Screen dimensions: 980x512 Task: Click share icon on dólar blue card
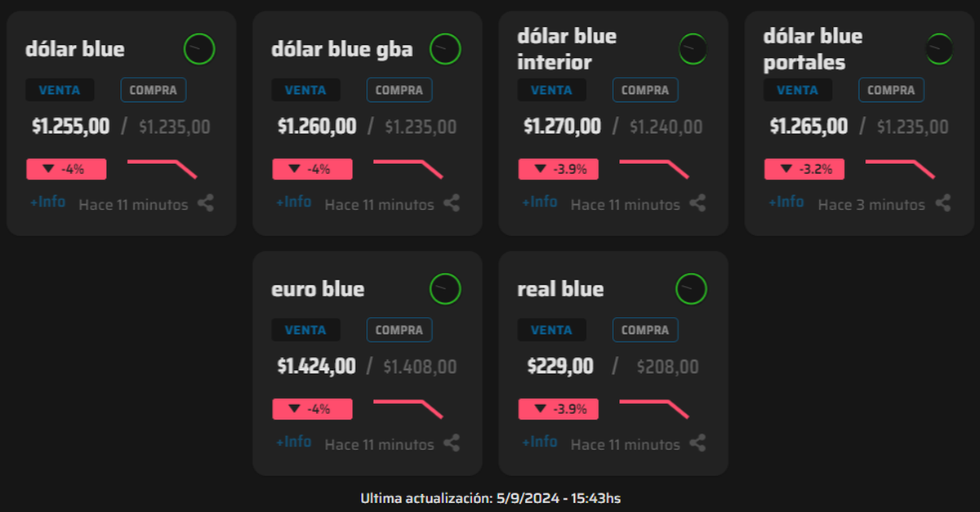206,203
